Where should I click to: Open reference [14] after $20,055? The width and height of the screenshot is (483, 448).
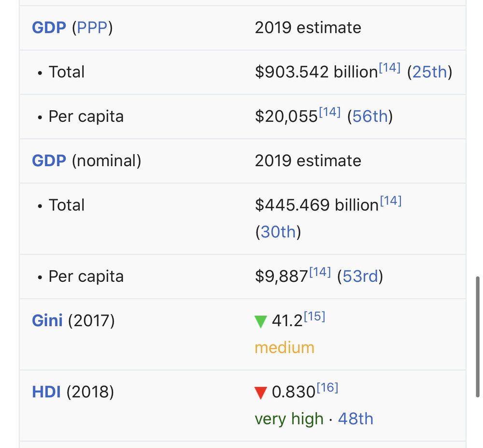coord(329,112)
